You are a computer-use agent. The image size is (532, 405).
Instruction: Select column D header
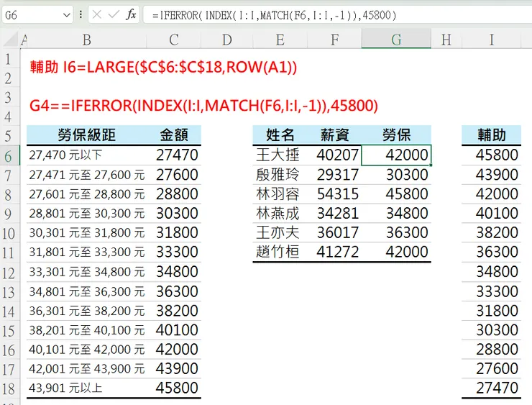(227, 40)
